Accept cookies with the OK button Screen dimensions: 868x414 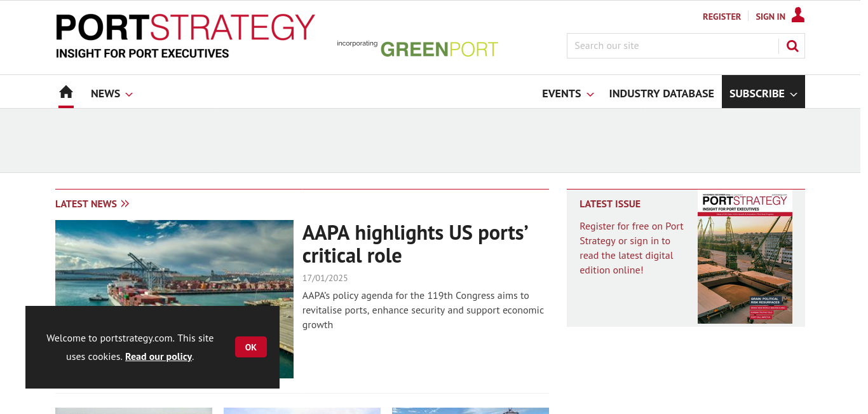point(251,347)
